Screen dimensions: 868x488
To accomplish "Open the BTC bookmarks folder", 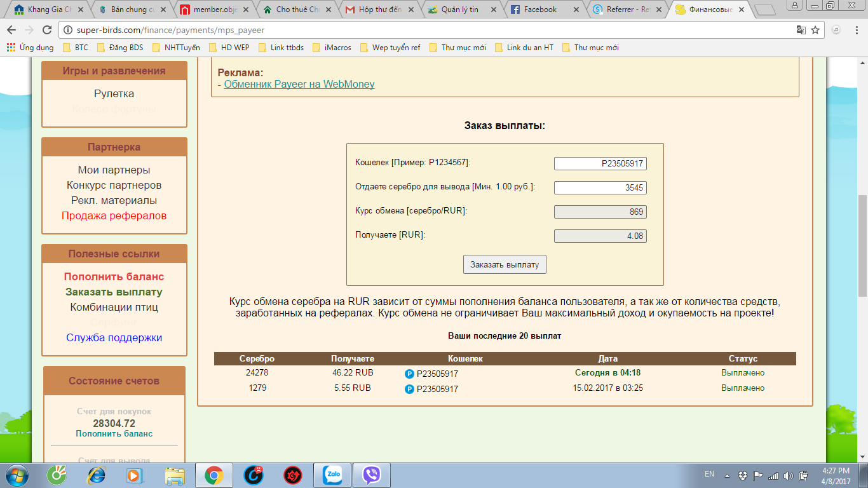I will pos(76,48).
